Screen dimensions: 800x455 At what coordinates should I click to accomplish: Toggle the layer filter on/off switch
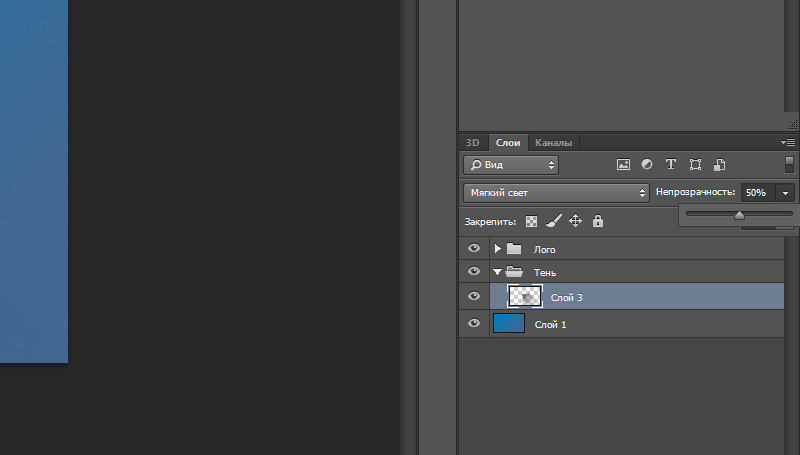tap(789, 164)
